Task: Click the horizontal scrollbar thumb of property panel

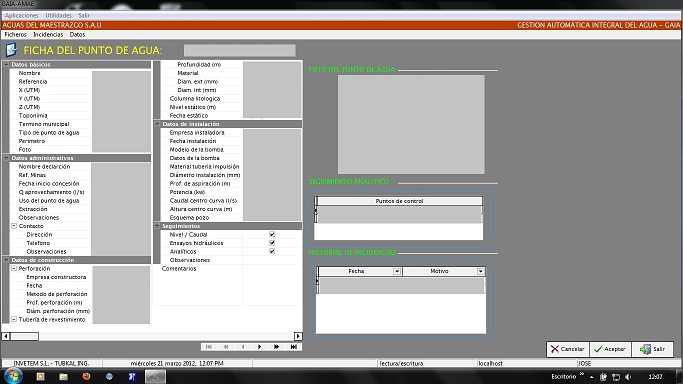Action: (24, 336)
